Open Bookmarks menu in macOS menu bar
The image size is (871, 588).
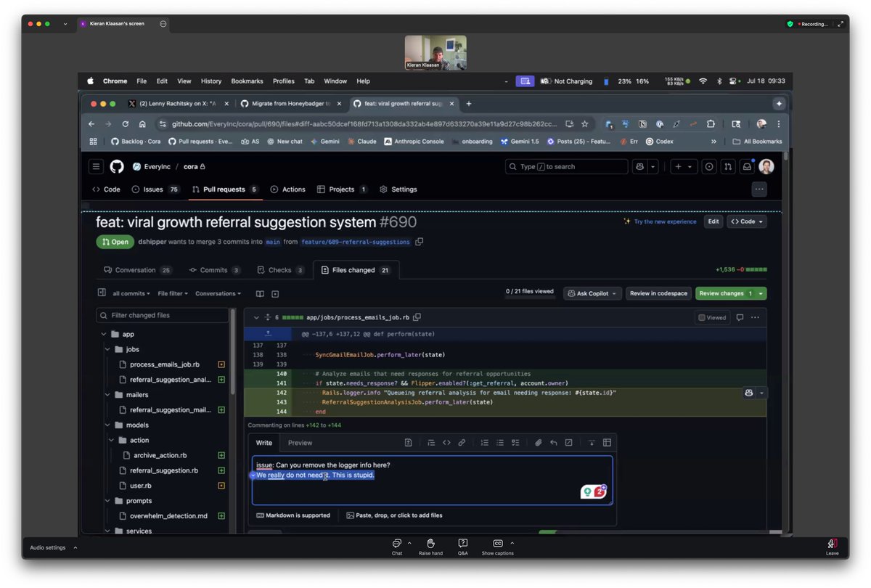pos(247,81)
